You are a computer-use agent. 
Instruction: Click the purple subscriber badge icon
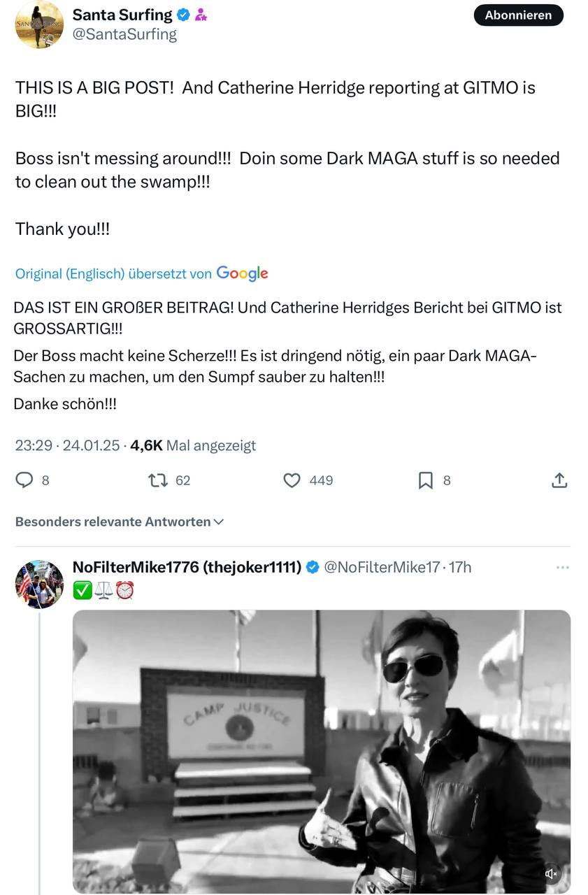pos(201,15)
